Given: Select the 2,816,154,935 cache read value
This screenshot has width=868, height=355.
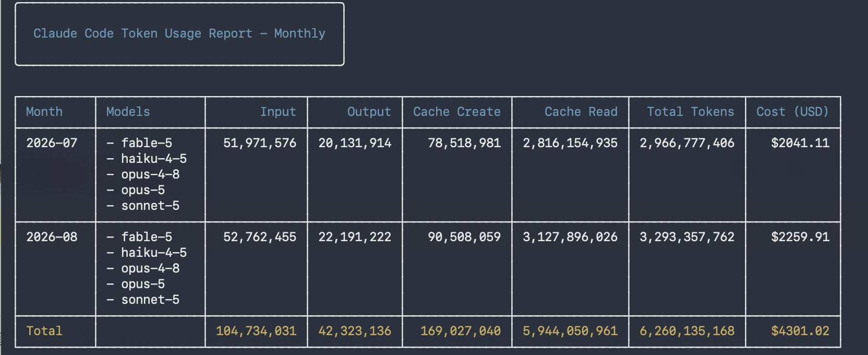Looking at the screenshot, I should [570, 143].
